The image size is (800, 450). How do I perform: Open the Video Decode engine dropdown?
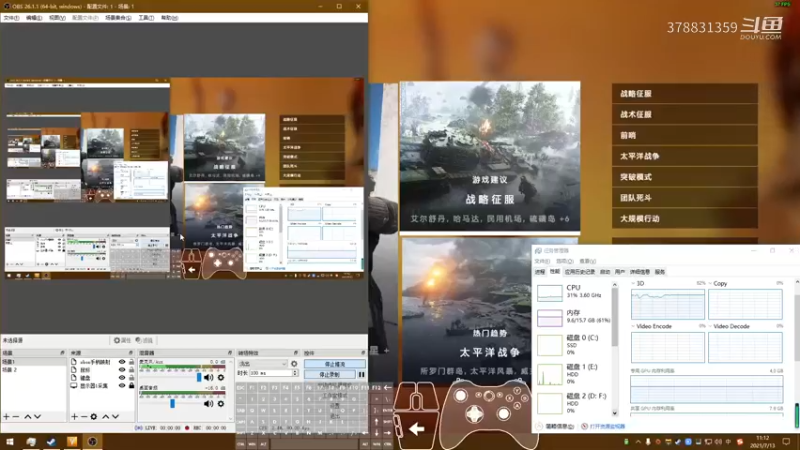[710, 326]
